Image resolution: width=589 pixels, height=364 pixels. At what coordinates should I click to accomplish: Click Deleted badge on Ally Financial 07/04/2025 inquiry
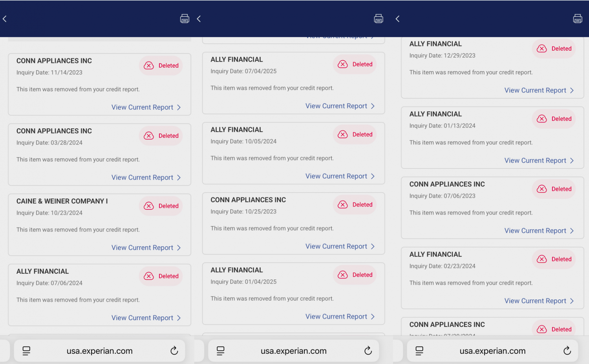click(355, 64)
